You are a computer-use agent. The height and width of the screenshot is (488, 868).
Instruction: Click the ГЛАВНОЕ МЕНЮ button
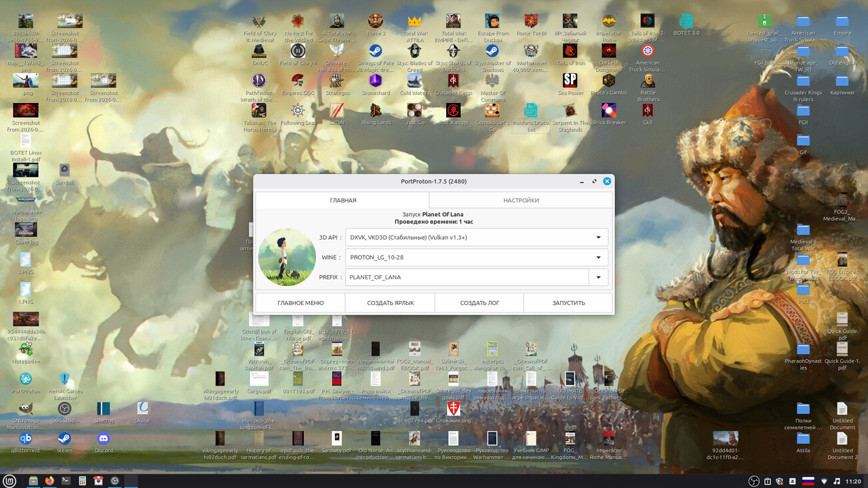coord(300,303)
